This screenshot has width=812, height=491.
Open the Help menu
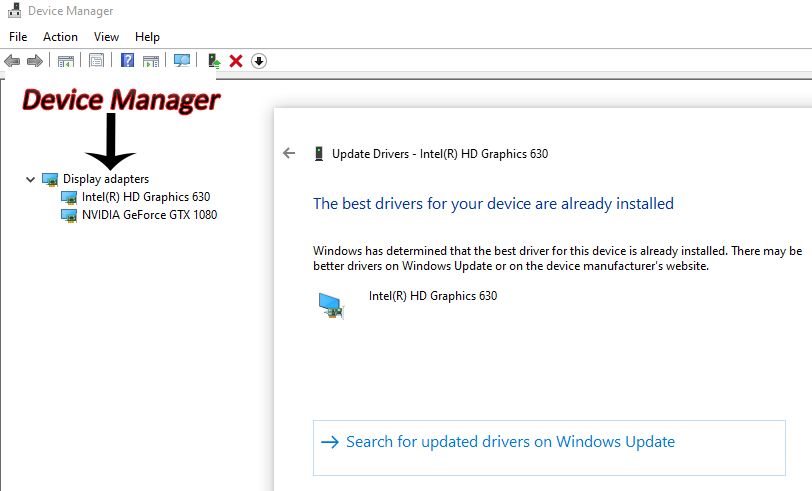(x=147, y=37)
